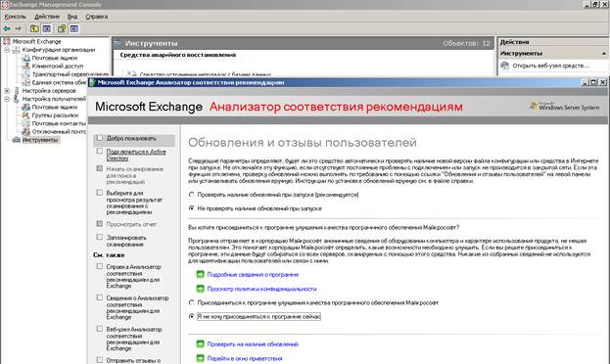
Task: Click the Инструменты header in results pane
Action: point(152,43)
